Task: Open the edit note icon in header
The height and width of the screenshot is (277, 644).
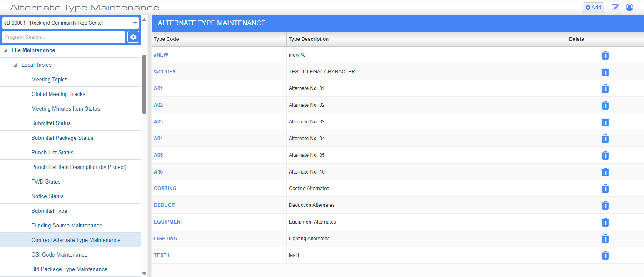Action: (x=615, y=7)
